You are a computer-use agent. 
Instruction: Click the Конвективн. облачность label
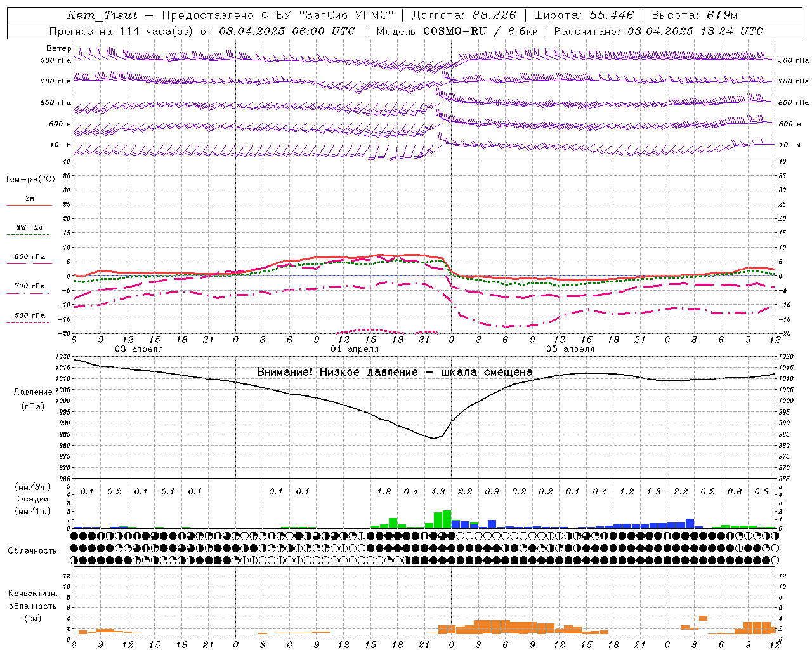coord(32,600)
